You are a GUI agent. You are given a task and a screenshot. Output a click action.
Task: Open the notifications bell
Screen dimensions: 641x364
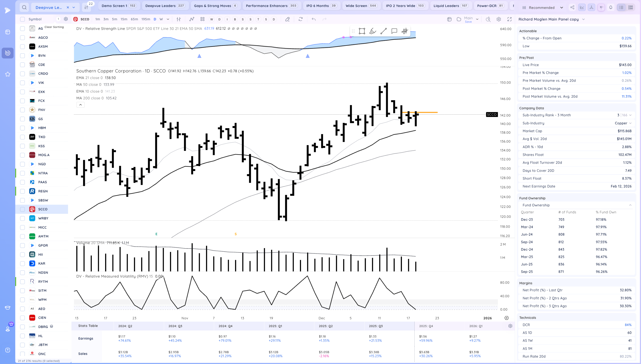coord(611,8)
